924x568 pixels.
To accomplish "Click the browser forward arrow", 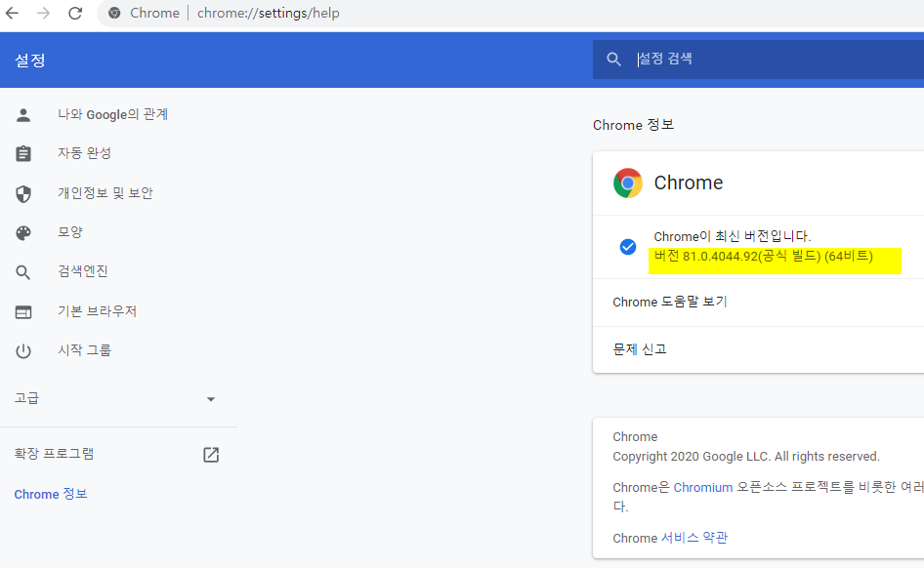I will [x=44, y=13].
